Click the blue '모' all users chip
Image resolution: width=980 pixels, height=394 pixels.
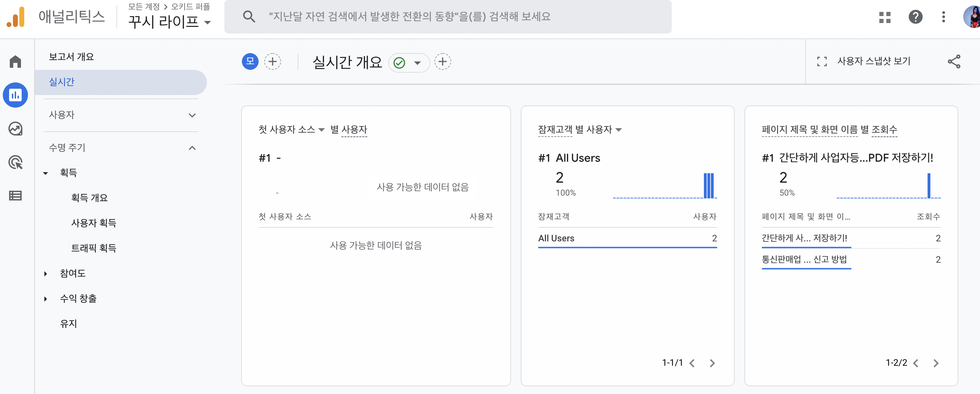click(x=250, y=61)
